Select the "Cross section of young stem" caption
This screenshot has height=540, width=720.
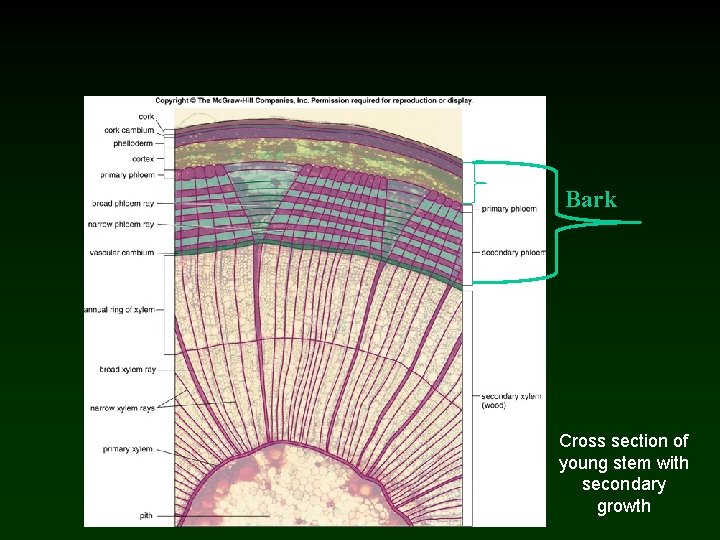(624, 473)
